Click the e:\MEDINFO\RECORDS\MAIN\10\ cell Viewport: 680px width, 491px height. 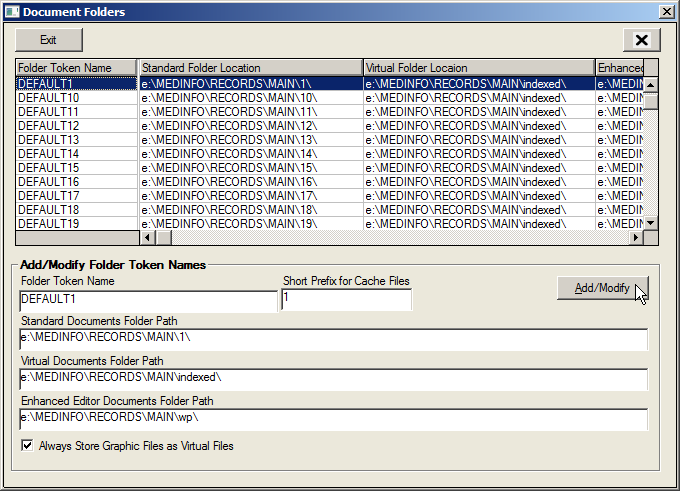(251, 98)
